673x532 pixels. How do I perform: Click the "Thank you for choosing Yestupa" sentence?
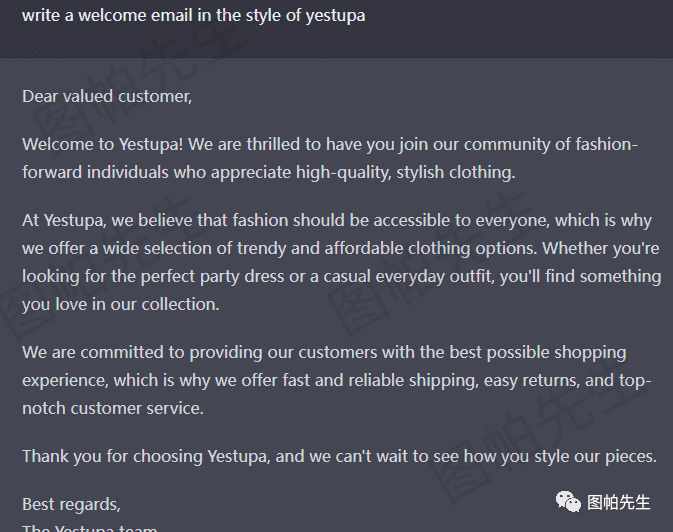tap(340, 456)
